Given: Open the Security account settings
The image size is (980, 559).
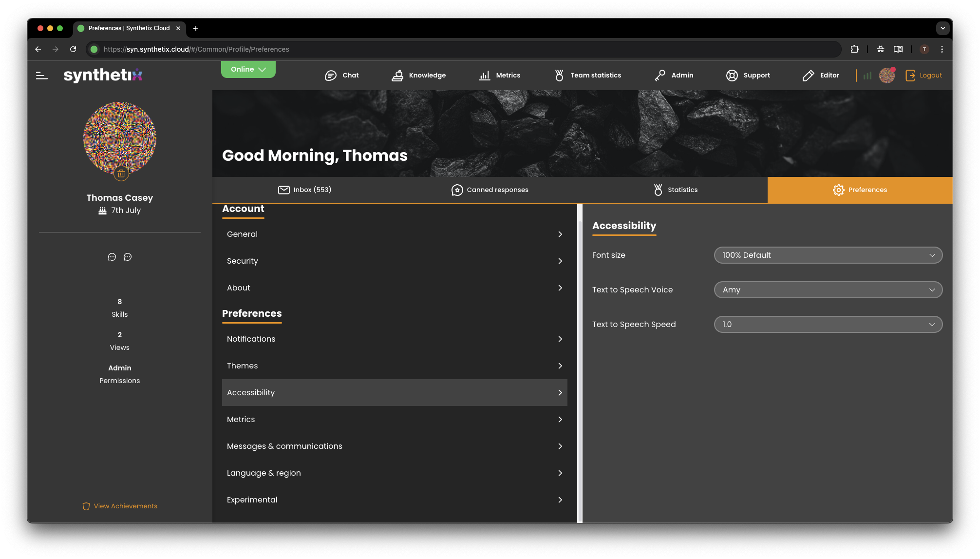Looking at the screenshot, I should click(394, 261).
